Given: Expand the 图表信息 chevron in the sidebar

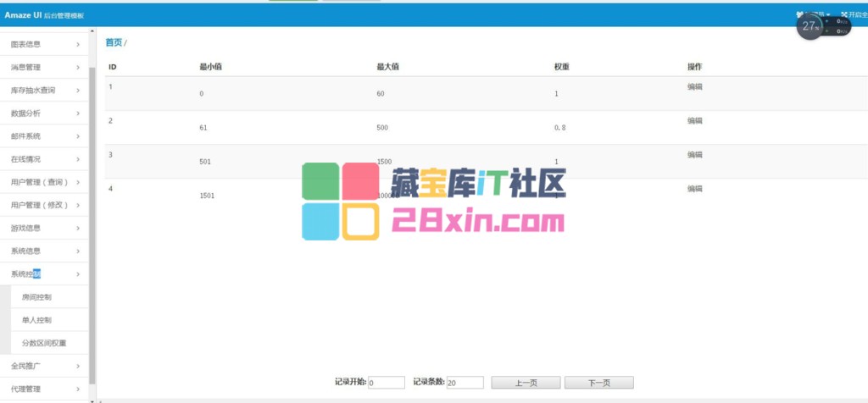Looking at the screenshot, I should tap(78, 44).
